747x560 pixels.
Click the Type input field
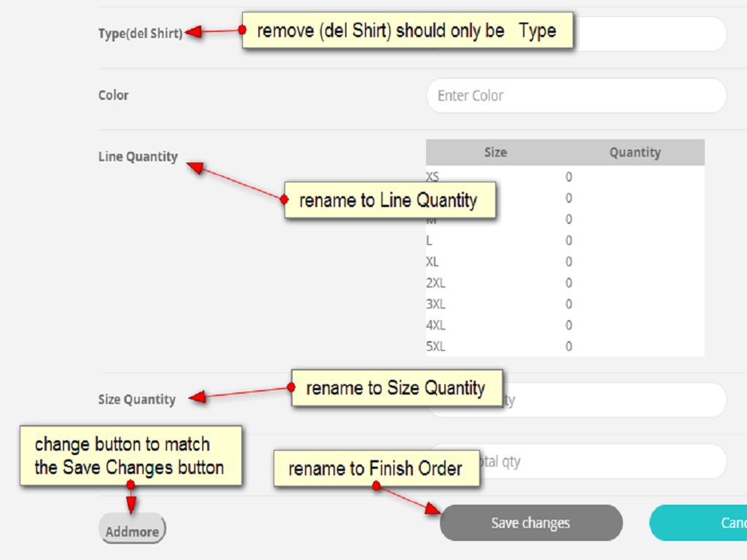[x=649, y=34]
